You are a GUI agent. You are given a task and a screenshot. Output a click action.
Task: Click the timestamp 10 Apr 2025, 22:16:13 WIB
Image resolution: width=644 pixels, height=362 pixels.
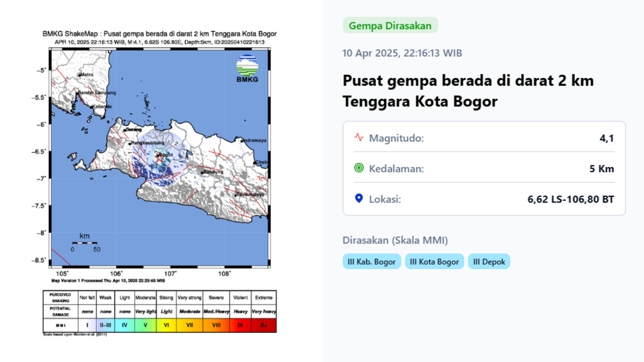402,53
